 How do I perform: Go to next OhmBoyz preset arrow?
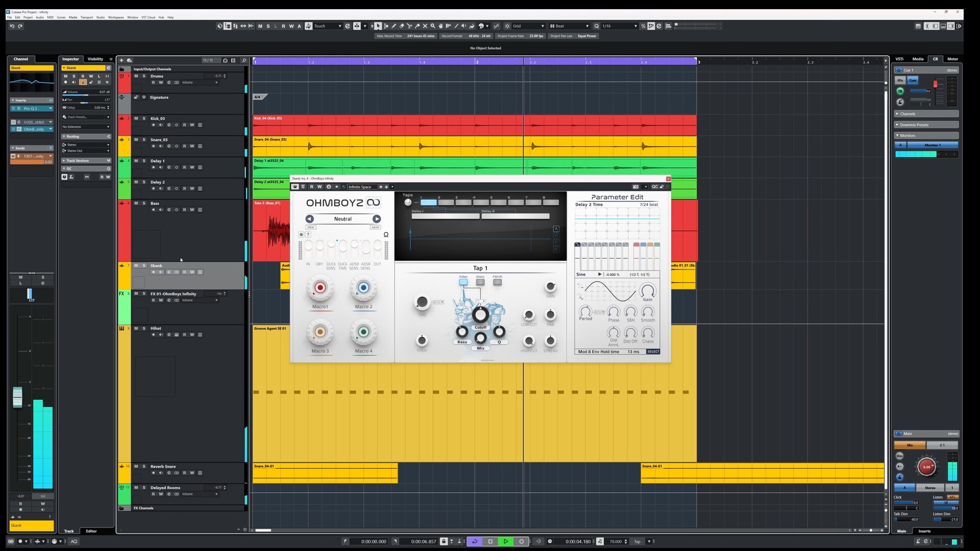click(377, 219)
